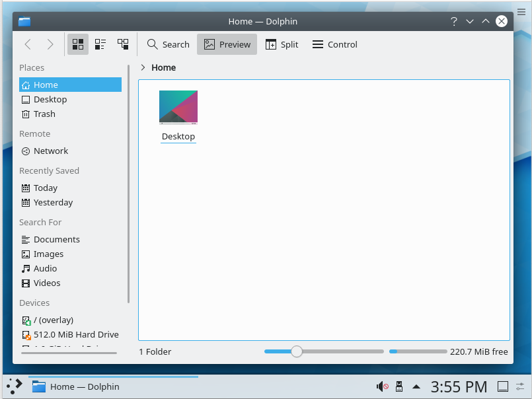Go back with the left arrow
This screenshot has width=532, height=399.
click(x=28, y=44)
